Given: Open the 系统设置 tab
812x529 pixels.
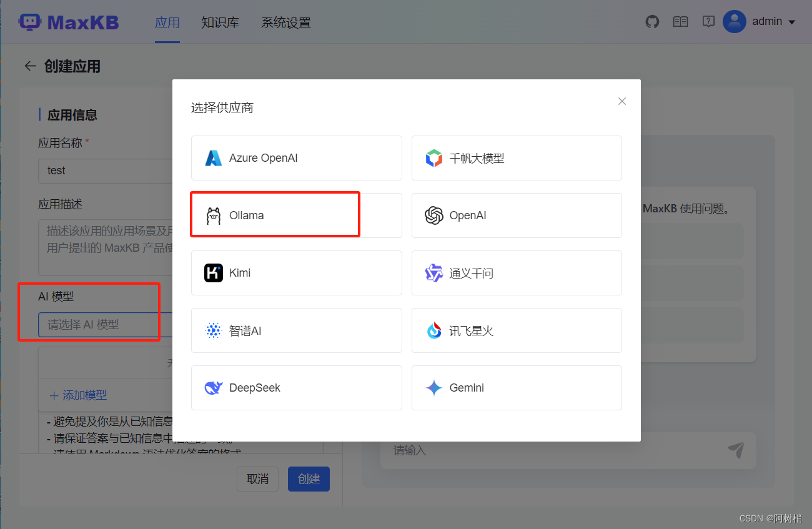Looking at the screenshot, I should pyautogui.click(x=286, y=22).
